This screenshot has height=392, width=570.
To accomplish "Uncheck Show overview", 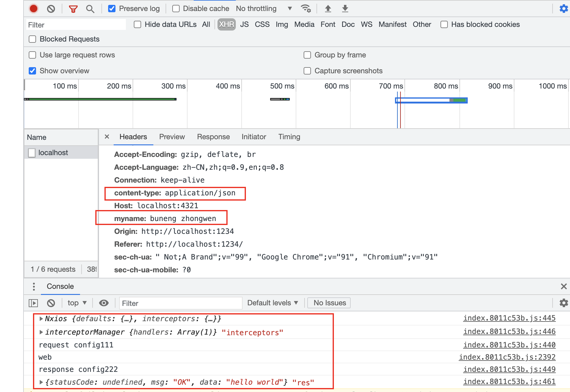I will (x=32, y=71).
